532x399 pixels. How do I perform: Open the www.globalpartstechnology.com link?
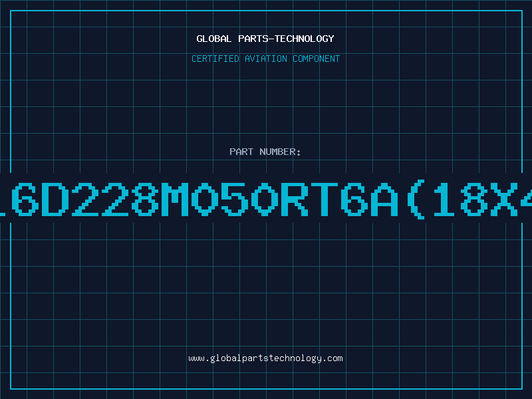pyautogui.click(x=265, y=358)
